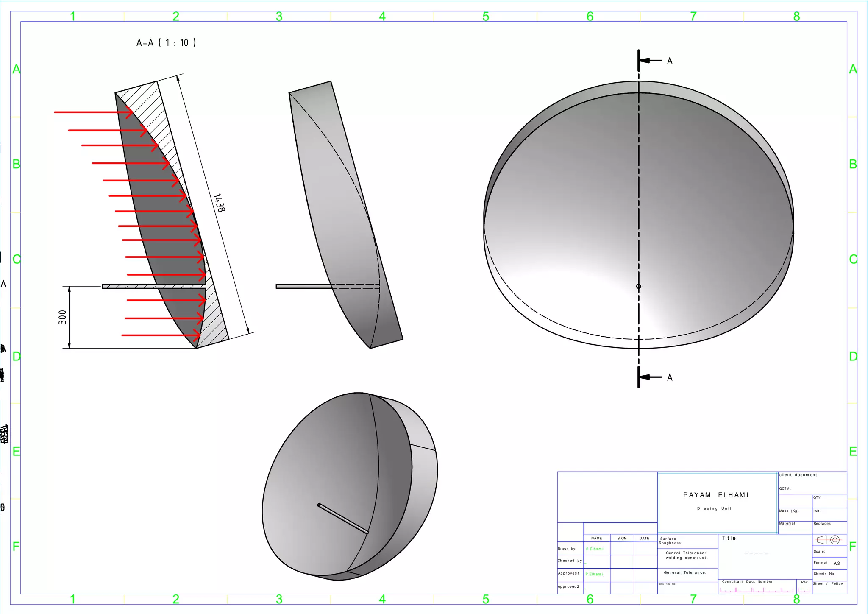Click the topmost red flow arrow
This screenshot has height=614, width=868.
(x=93, y=112)
